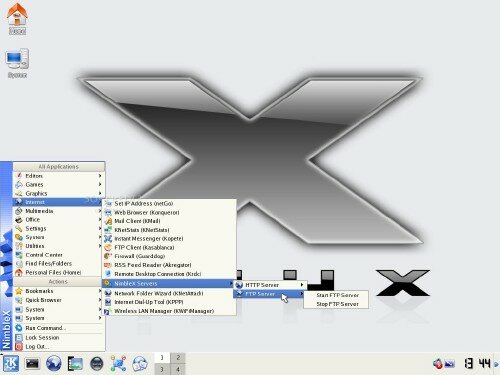
Task: Open the film-strip media icon in panel
Action: point(75,363)
